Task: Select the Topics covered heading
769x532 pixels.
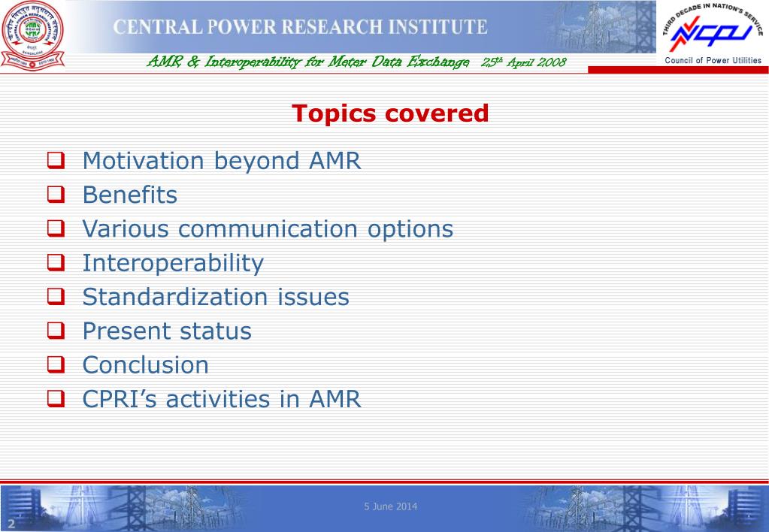Action: pos(390,113)
